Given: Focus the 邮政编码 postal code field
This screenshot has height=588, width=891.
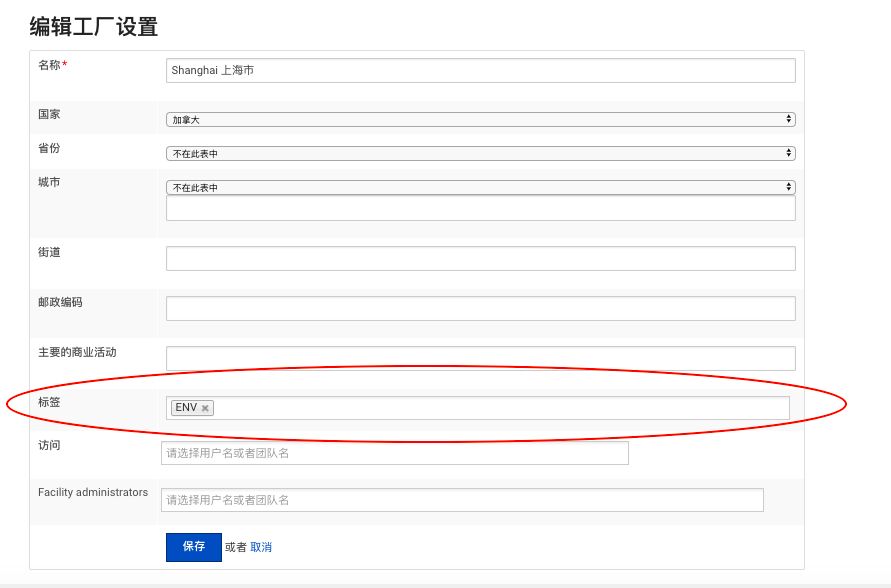Looking at the screenshot, I should (480, 308).
